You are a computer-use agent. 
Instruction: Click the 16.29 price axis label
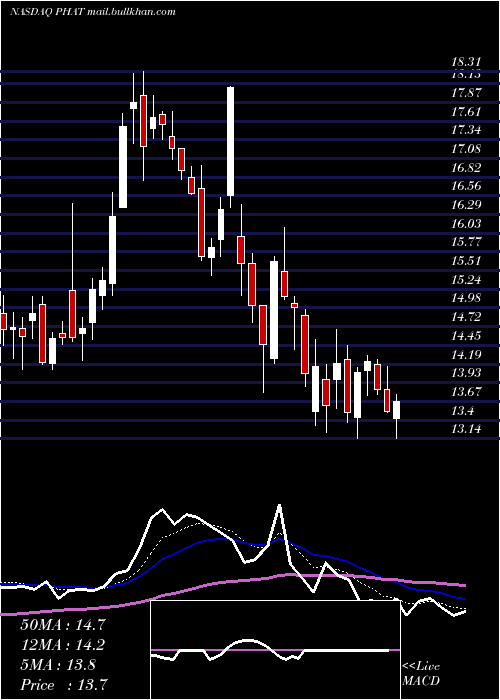coord(466,205)
